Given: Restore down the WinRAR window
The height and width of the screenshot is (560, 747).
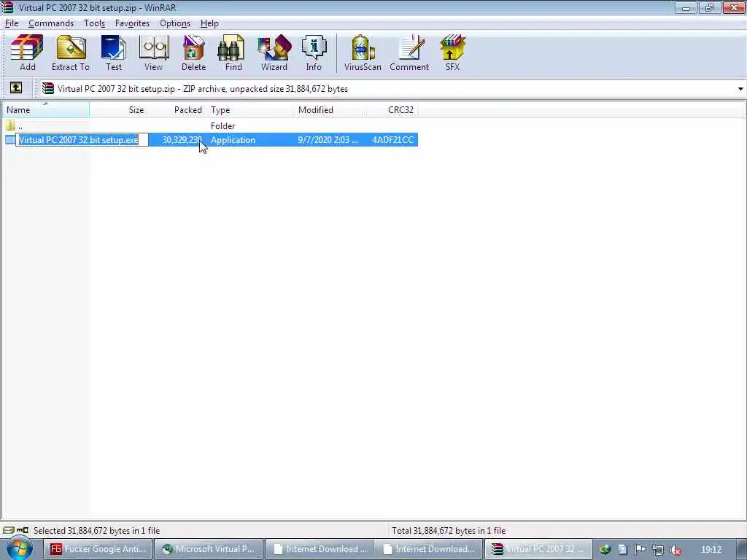Looking at the screenshot, I should [710, 7].
